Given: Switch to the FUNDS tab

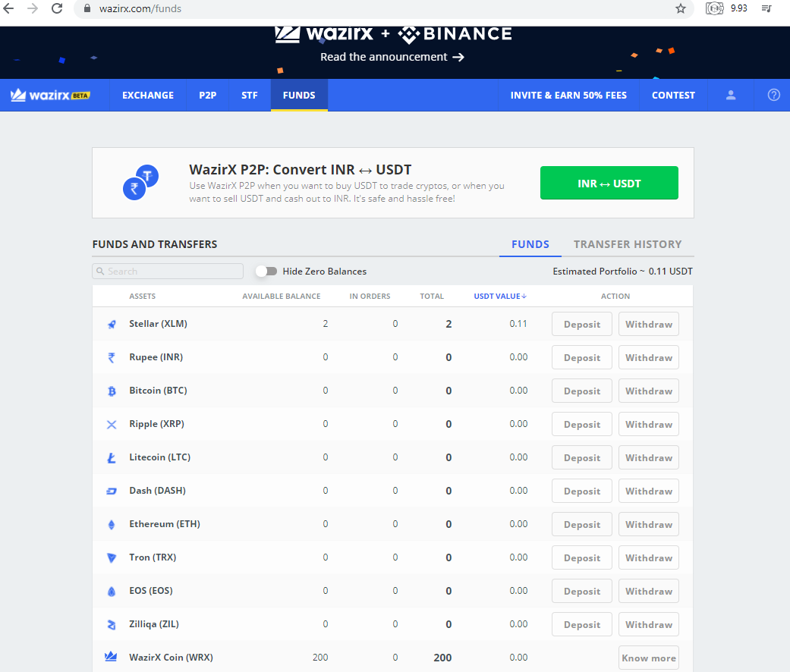Looking at the screenshot, I should 530,244.
